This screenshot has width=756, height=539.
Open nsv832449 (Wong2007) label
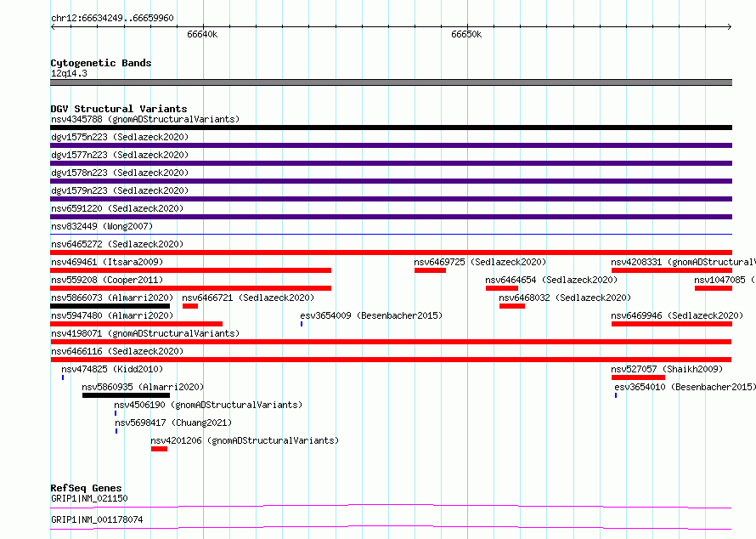[x=102, y=226]
